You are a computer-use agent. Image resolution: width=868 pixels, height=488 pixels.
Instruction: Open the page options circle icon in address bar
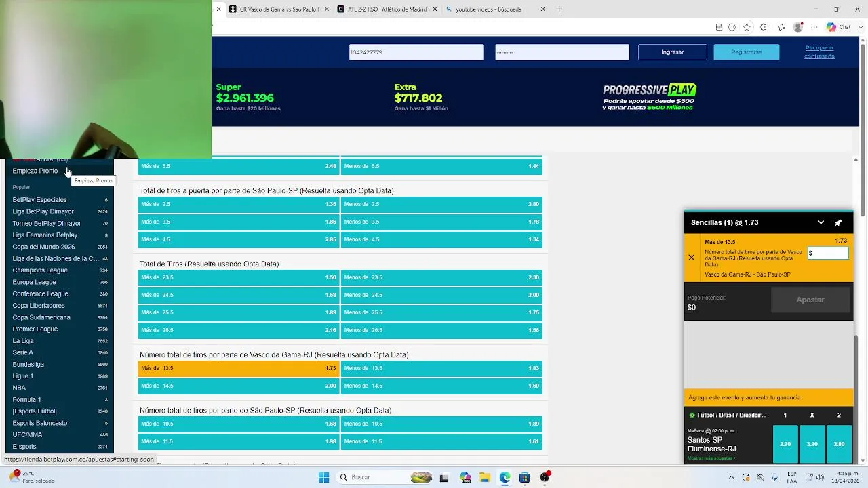(732, 27)
